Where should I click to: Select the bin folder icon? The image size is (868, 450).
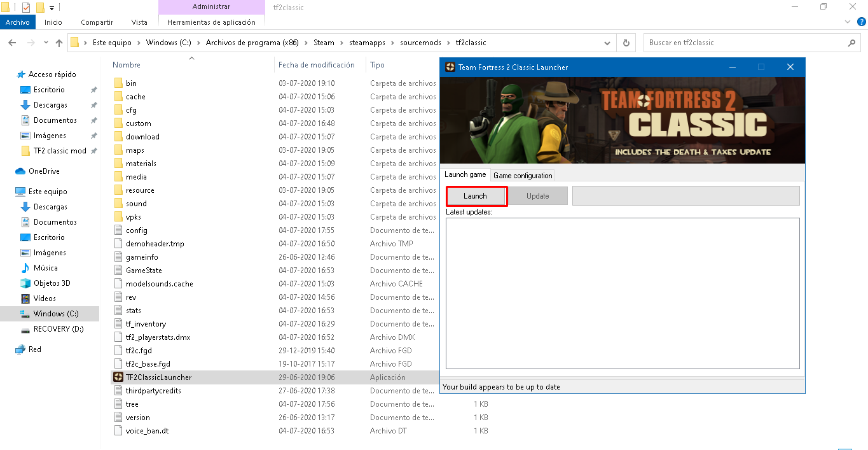pos(118,83)
